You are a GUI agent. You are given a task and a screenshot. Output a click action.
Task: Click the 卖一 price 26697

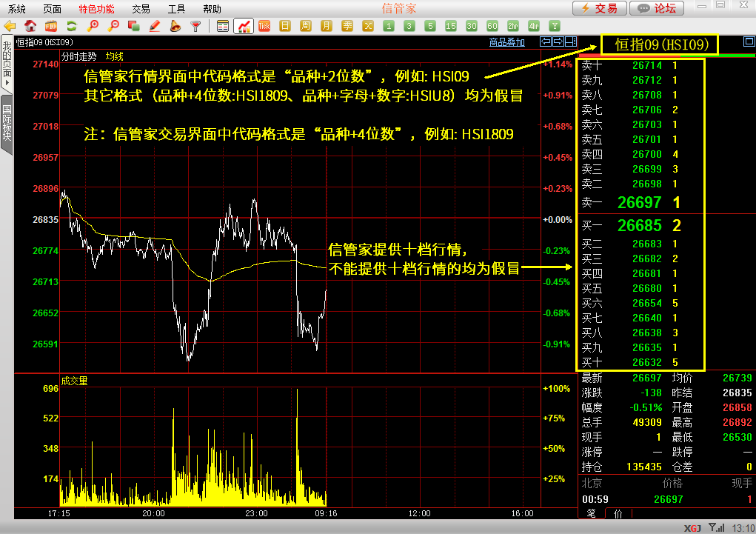tap(639, 203)
